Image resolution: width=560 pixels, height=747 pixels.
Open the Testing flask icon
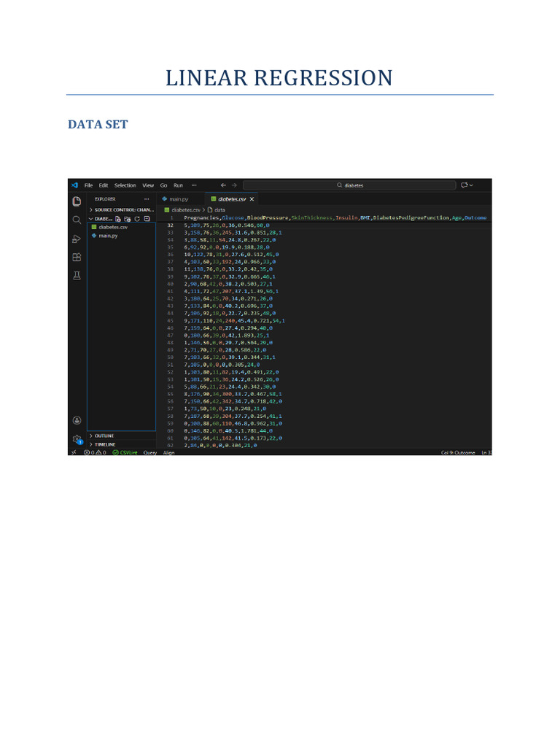(77, 276)
